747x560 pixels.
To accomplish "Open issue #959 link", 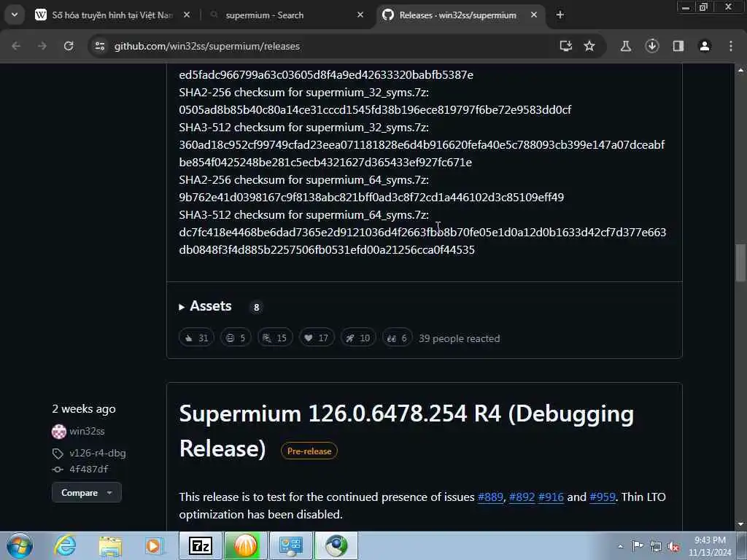I will tap(602, 497).
